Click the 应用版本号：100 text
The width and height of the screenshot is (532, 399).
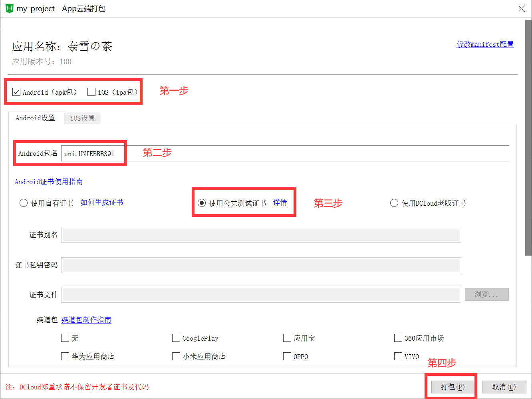click(x=42, y=62)
